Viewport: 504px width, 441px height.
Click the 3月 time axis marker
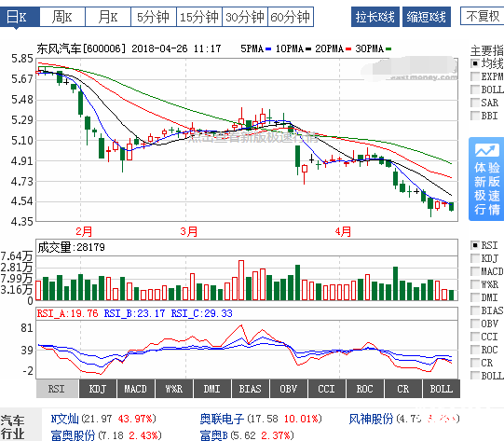(x=189, y=231)
